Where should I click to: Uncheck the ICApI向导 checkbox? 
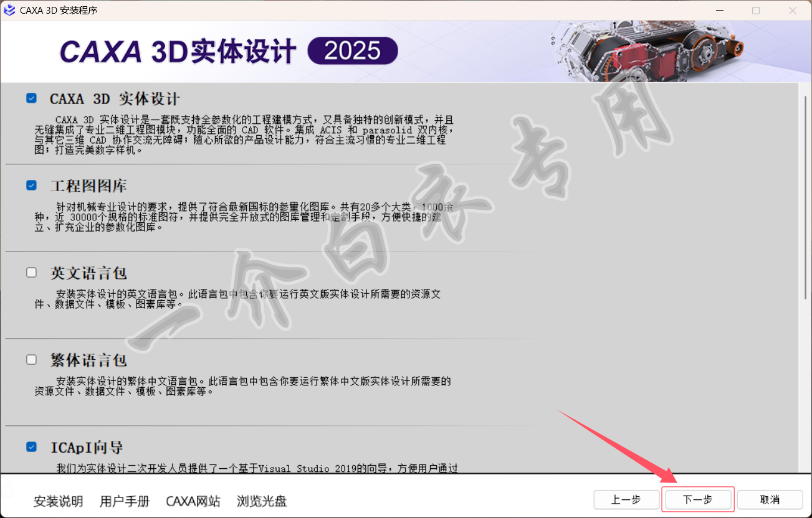(31, 447)
